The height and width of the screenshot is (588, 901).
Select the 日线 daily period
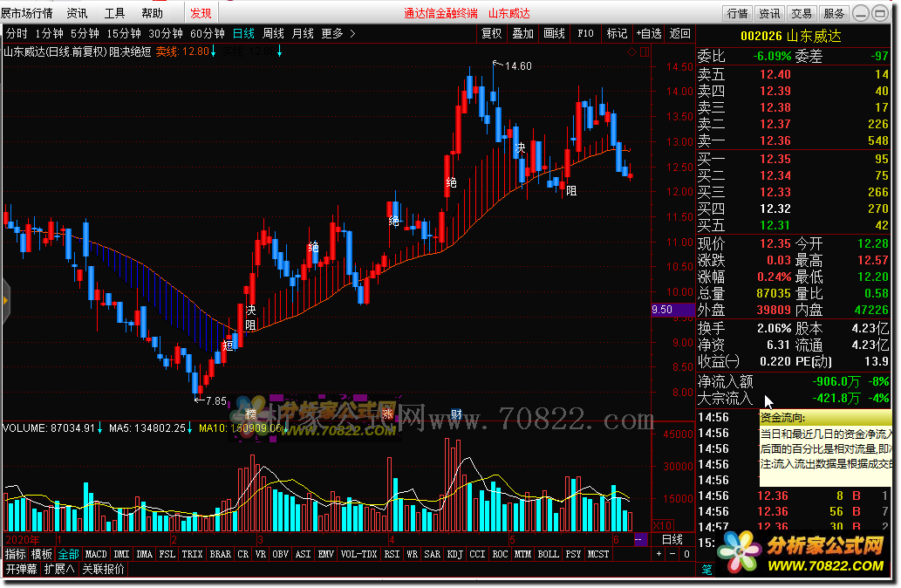click(x=243, y=34)
